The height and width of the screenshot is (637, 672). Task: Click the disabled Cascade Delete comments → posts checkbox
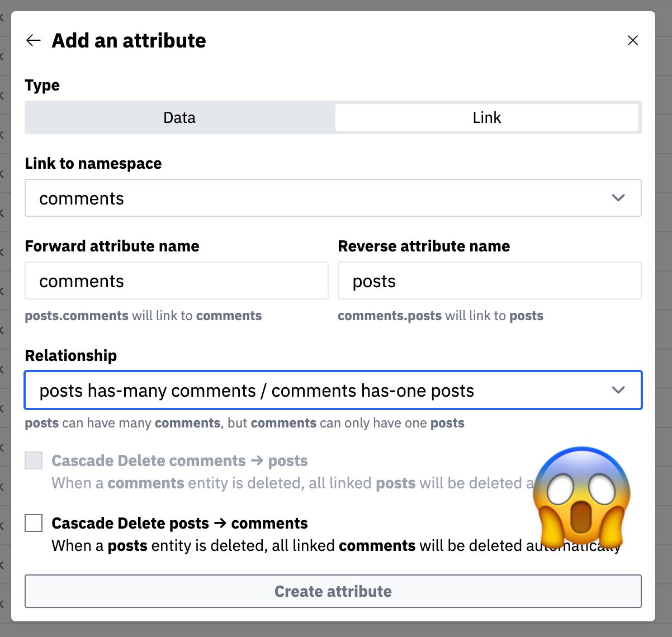click(x=34, y=460)
